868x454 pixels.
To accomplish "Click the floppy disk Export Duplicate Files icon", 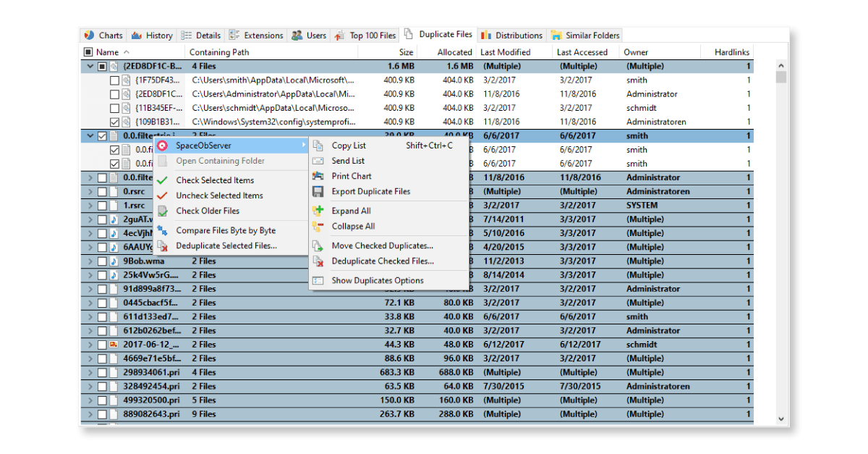I will [x=318, y=191].
